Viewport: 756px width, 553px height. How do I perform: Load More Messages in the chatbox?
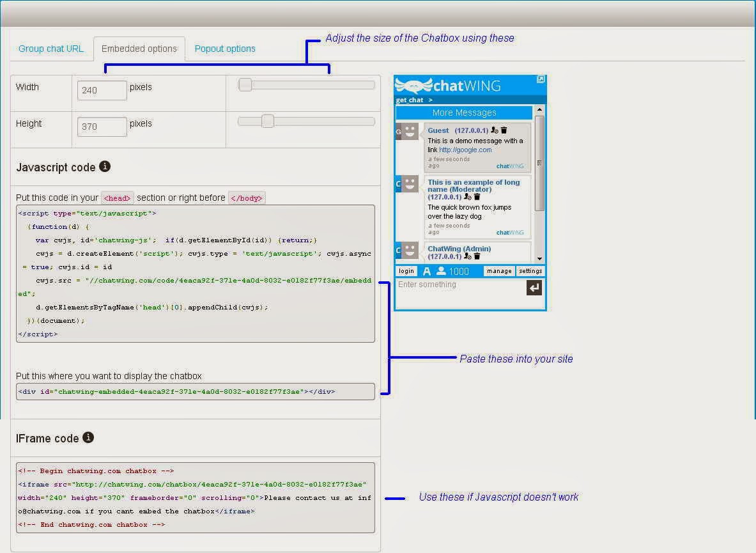tap(464, 113)
